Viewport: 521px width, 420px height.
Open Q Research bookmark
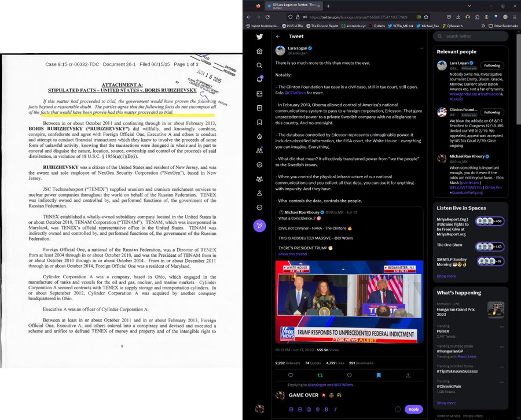[x=452, y=26]
